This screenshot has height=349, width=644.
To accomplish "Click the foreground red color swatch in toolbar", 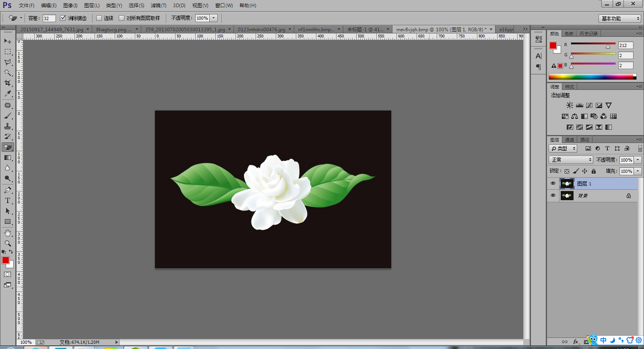I will pos(6,260).
